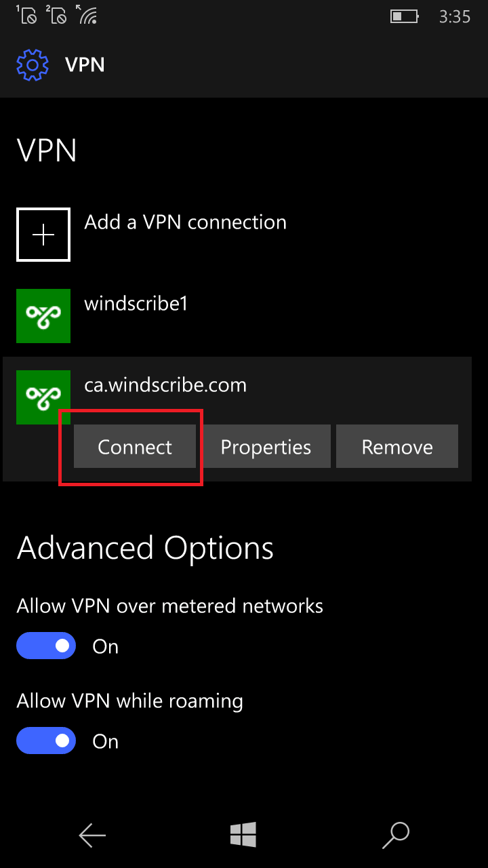Tap the ca.windscribe.com green logo icon
Image resolution: width=488 pixels, height=868 pixels.
(x=43, y=397)
